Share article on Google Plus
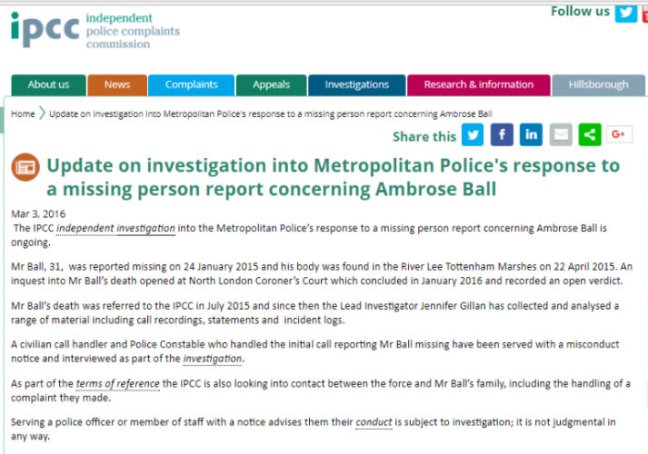 tap(619, 135)
